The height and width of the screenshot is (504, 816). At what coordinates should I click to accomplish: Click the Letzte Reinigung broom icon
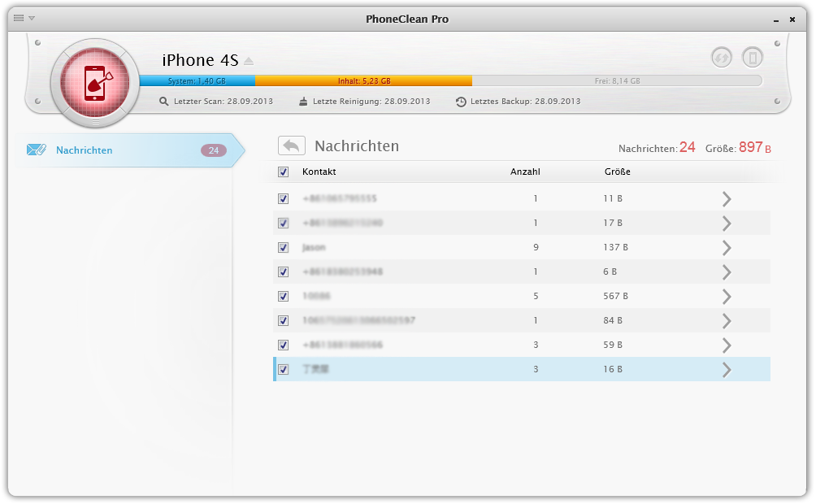pyautogui.click(x=303, y=102)
